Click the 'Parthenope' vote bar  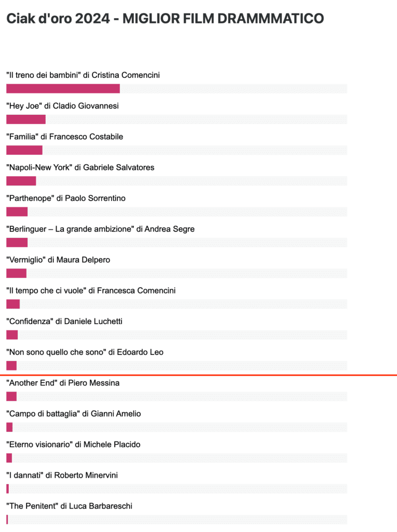click(x=17, y=212)
